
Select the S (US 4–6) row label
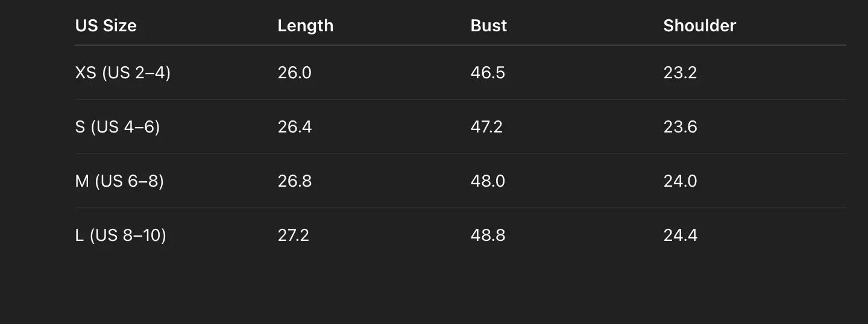point(117,127)
